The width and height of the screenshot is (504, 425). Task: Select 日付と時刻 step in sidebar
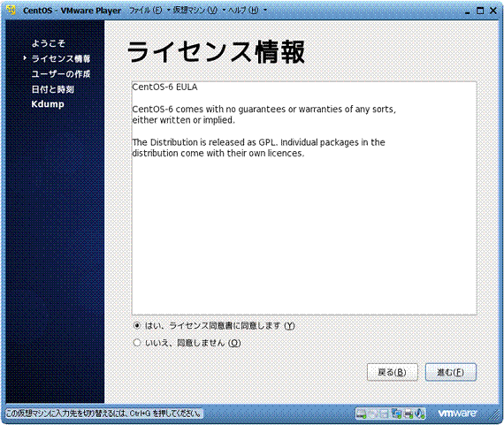pos(53,89)
